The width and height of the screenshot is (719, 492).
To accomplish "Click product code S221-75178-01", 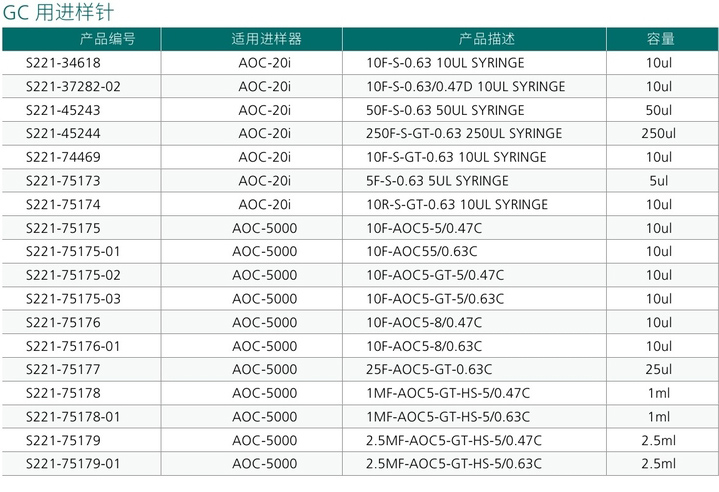I will point(73,417).
